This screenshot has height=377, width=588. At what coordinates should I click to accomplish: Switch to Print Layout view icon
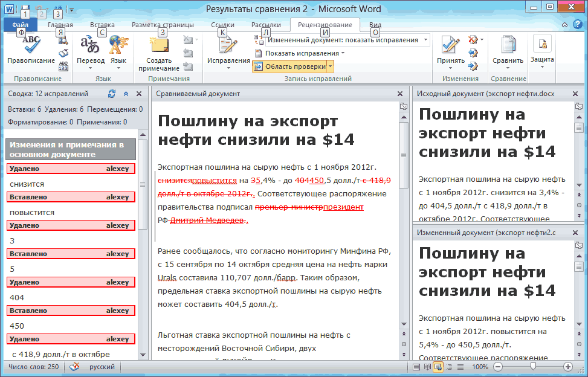point(416,367)
